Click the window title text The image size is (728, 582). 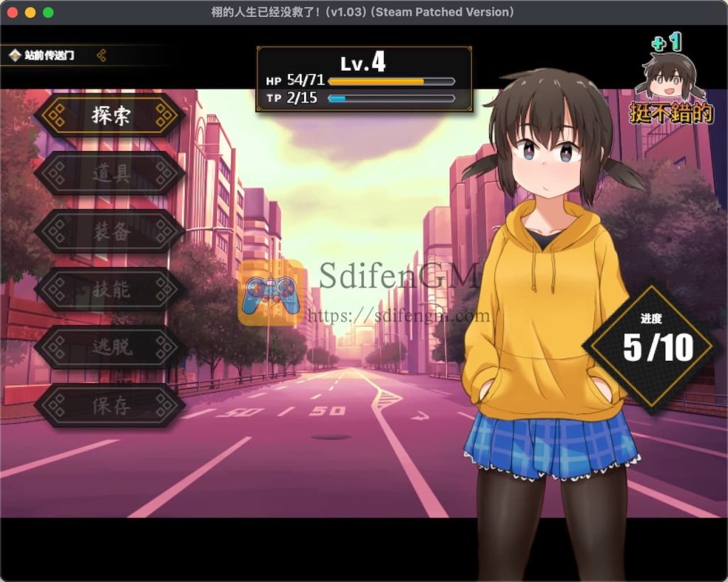pyautogui.click(x=363, y=12)
